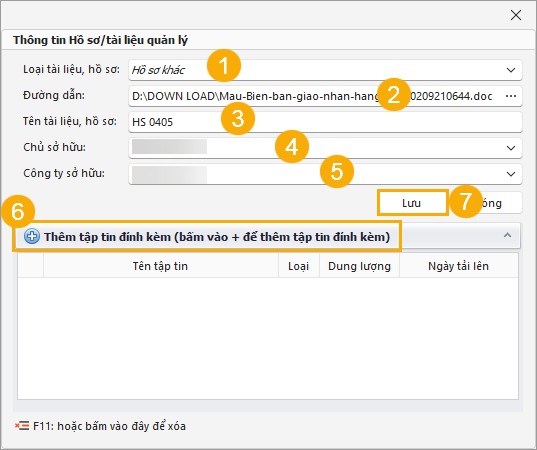Sort by the Tên tập tin column header

tap(160, 266)
